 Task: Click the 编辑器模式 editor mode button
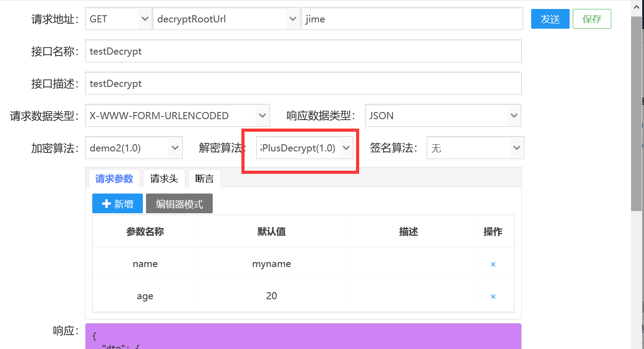[x=179, y=203]
